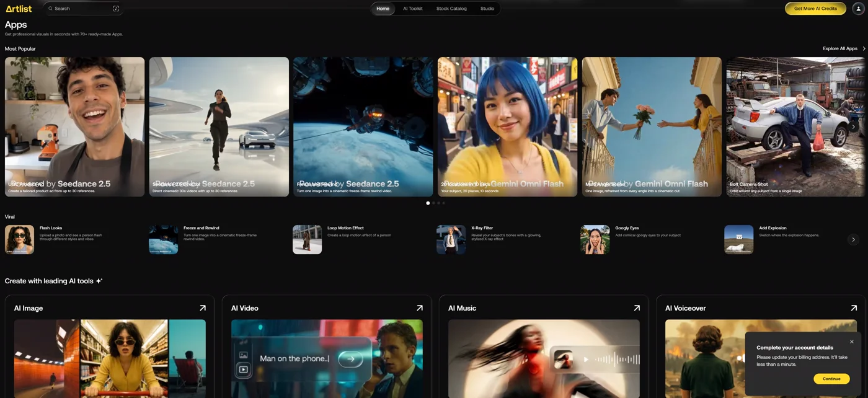The image size is (868, 398).
Task: Open the Multi Angle Scene card
Action: pyautogui.click(x=652, y=126)
